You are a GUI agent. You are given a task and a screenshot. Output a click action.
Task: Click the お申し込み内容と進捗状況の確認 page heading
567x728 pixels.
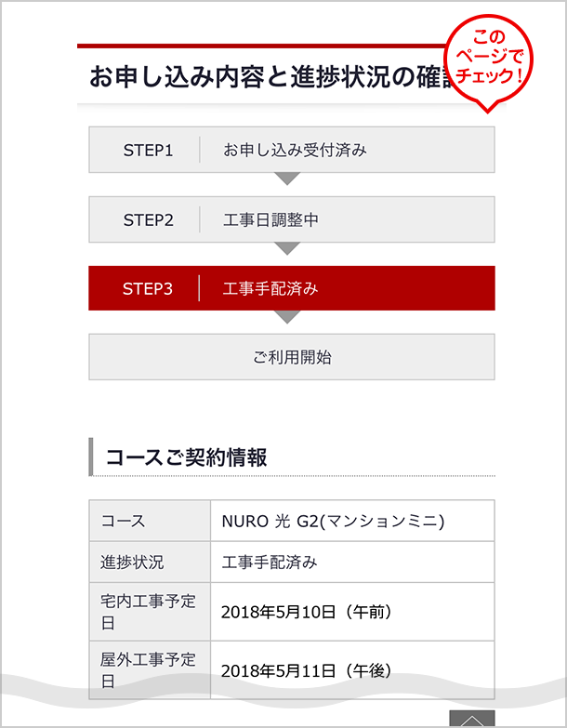265,78
